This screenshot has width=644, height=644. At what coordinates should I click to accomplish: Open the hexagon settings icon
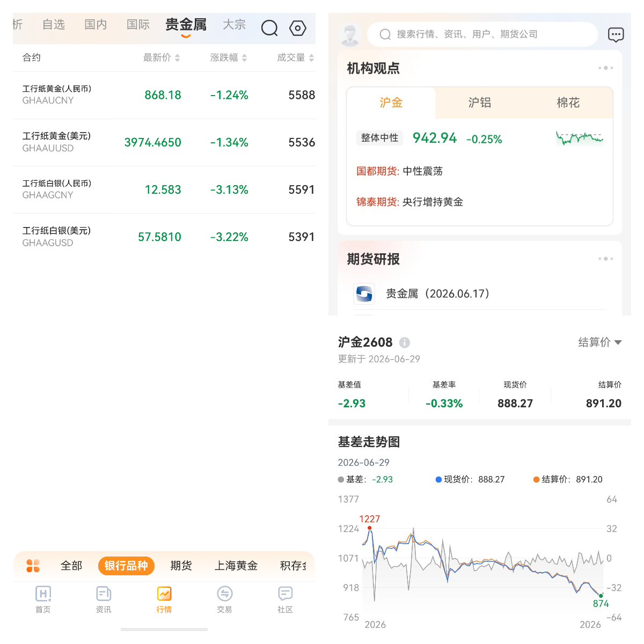(298, 28)
